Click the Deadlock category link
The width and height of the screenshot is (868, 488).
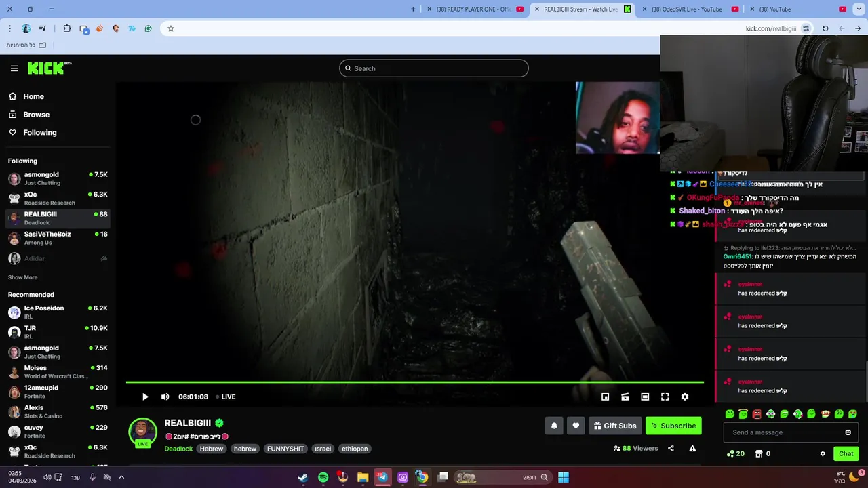tap(178, 449)
